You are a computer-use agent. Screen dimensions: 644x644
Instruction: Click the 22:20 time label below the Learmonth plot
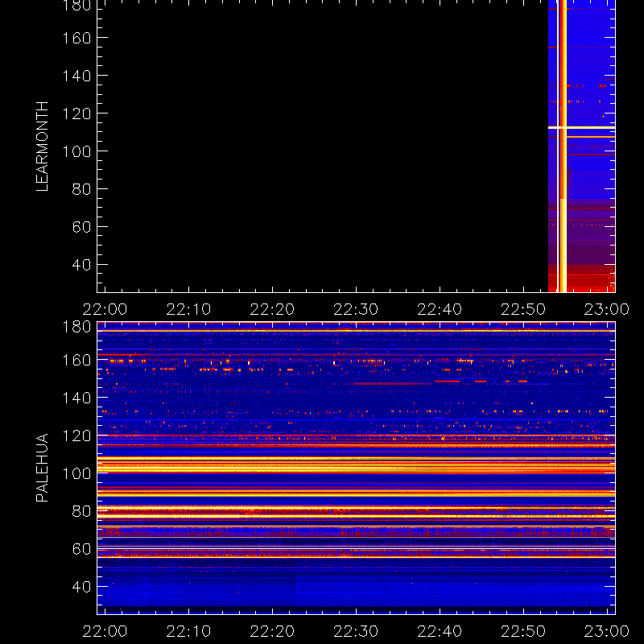click(x=272, y=309)
